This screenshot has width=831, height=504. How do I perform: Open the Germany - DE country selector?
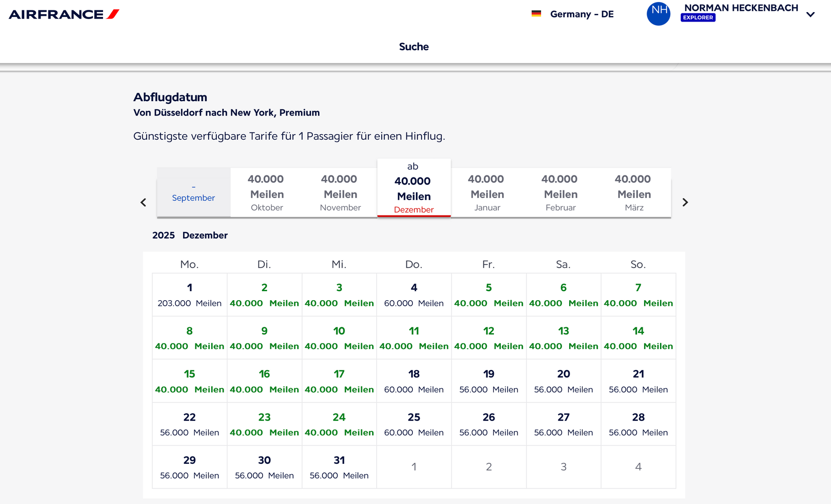[x=573, y=14]
